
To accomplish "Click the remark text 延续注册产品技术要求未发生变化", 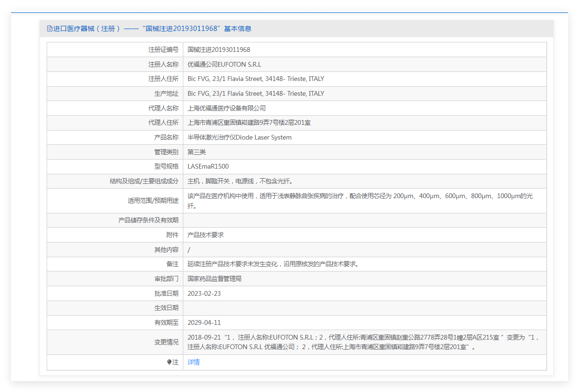I will [x=273, y=264].
